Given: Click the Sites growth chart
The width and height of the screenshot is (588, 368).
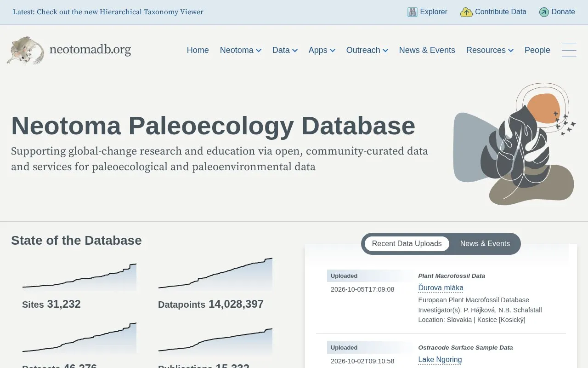Looking at the screenshot, I should click(x=79, y=276).
